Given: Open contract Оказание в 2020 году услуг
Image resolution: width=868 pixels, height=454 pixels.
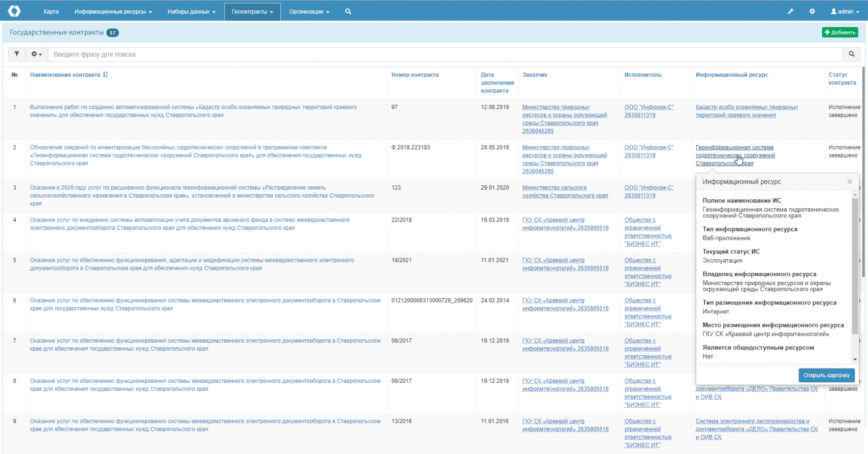Looking at the screenshot, I should 202,195.
